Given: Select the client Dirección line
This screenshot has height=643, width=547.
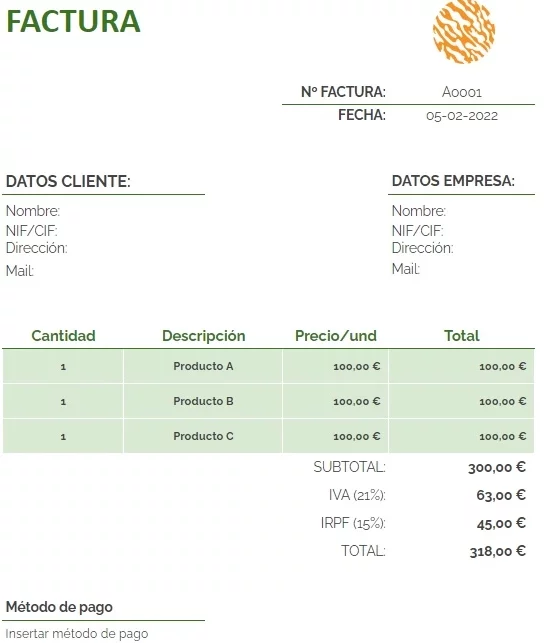Looking at the screenshot, I should pos(36,248).
